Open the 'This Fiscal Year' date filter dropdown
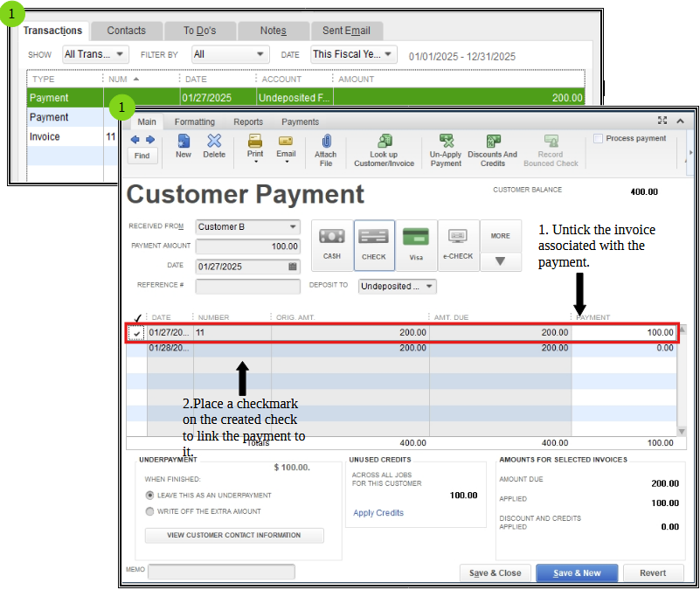700x590 pixels. pyautogui.click(x=353, y=54)
